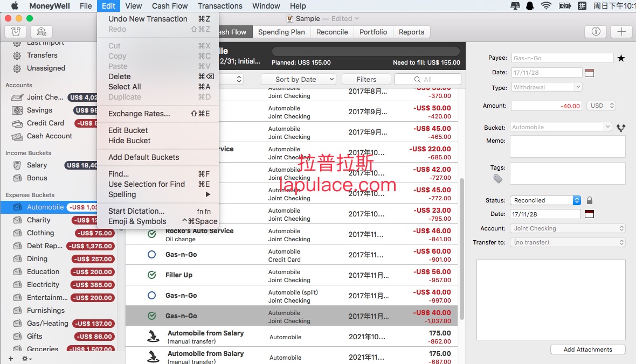
Task: Toggle cleared status on Filler Up row
Action: (151, 275)
